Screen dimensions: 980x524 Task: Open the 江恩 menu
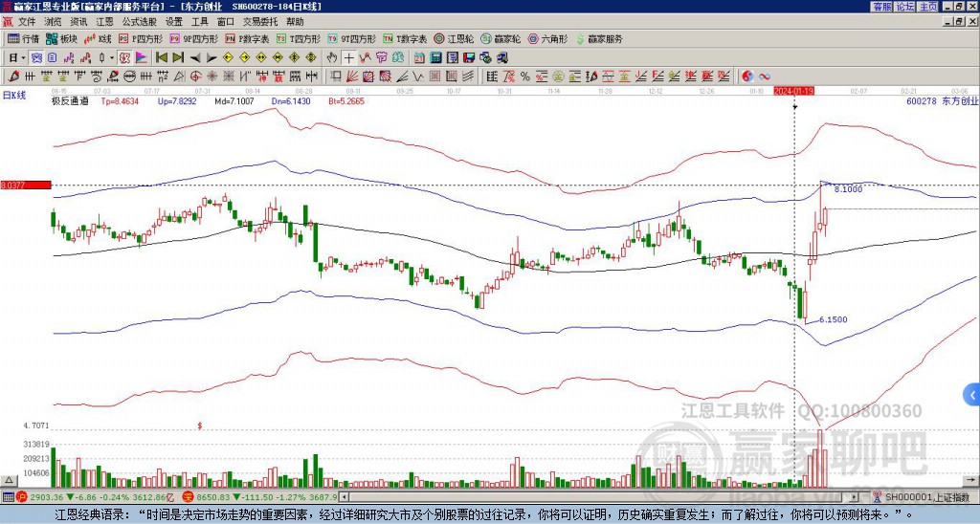[104, 22]
